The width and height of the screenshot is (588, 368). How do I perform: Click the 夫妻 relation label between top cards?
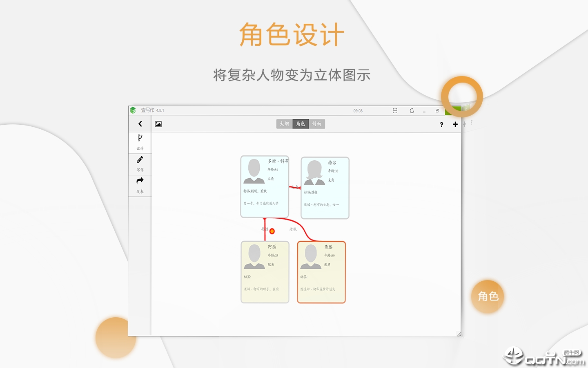pyautogui.click(x=296, y=187)
